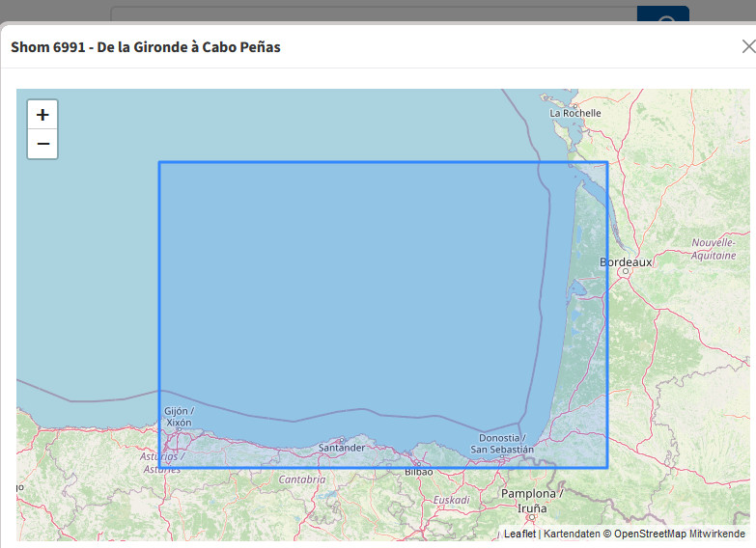Click the Nouvelle-Aquitaine region label
Image resolution: width=756 pixels, height=548 pixels.
pyautogui.click(x=713, y=249)
